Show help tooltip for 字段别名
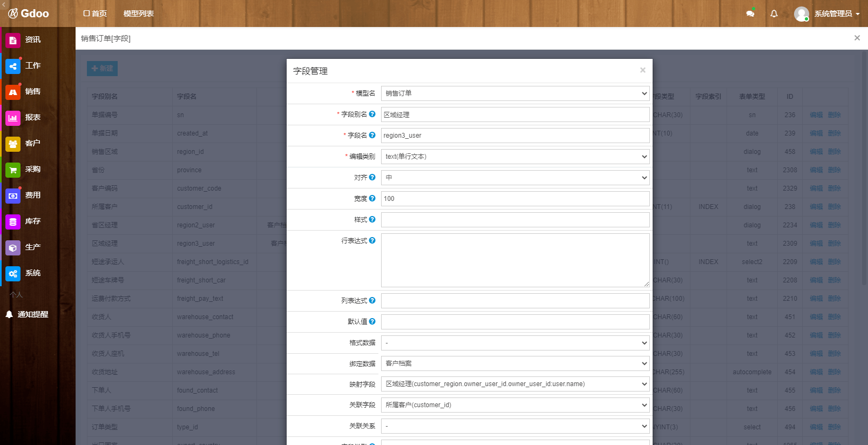This screenshot has height=445, width=868. point(372,114)
